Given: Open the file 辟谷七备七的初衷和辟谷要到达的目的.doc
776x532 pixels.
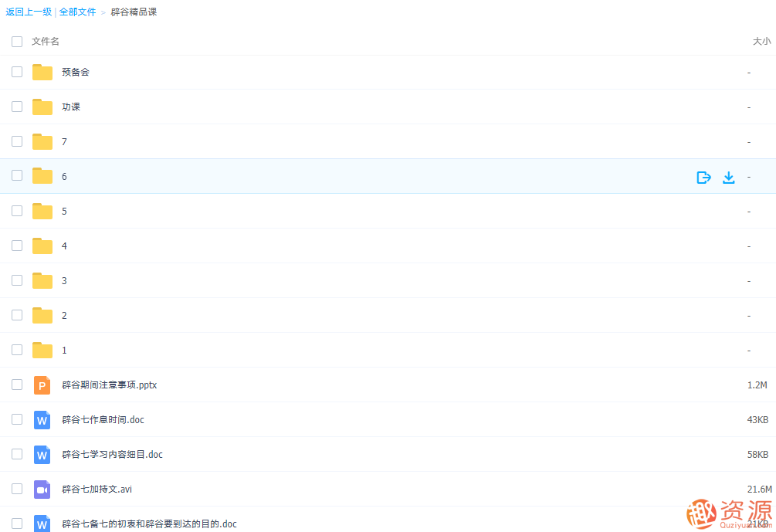Looking at the screenshot, I should tap(149, 524).
